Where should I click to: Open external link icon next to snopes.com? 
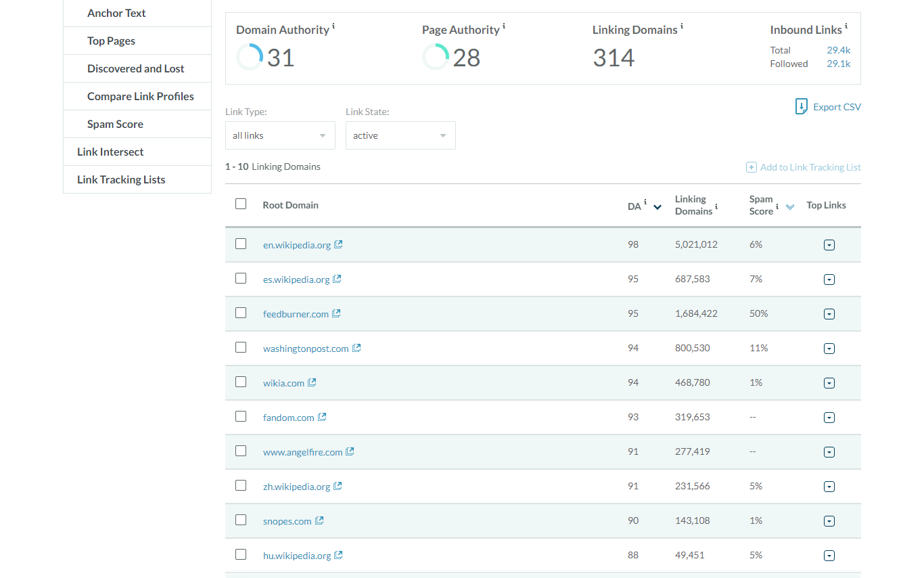point(319,521)
